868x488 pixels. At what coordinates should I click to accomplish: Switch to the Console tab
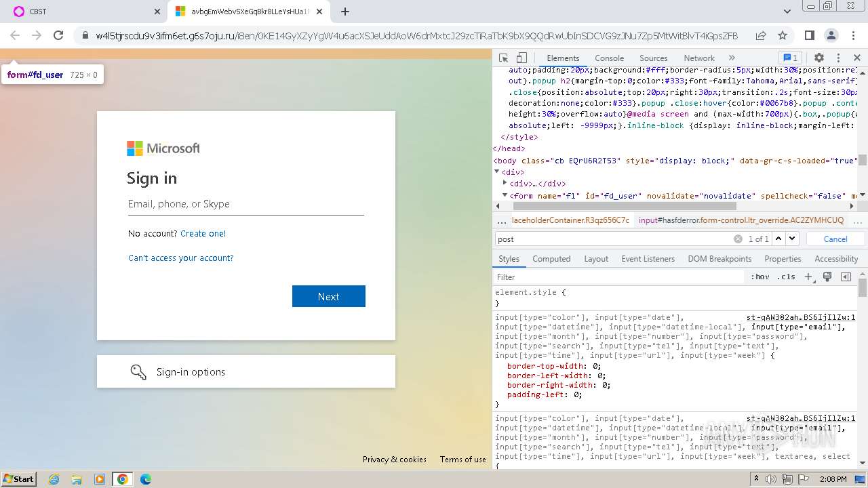tap(609, 58)
